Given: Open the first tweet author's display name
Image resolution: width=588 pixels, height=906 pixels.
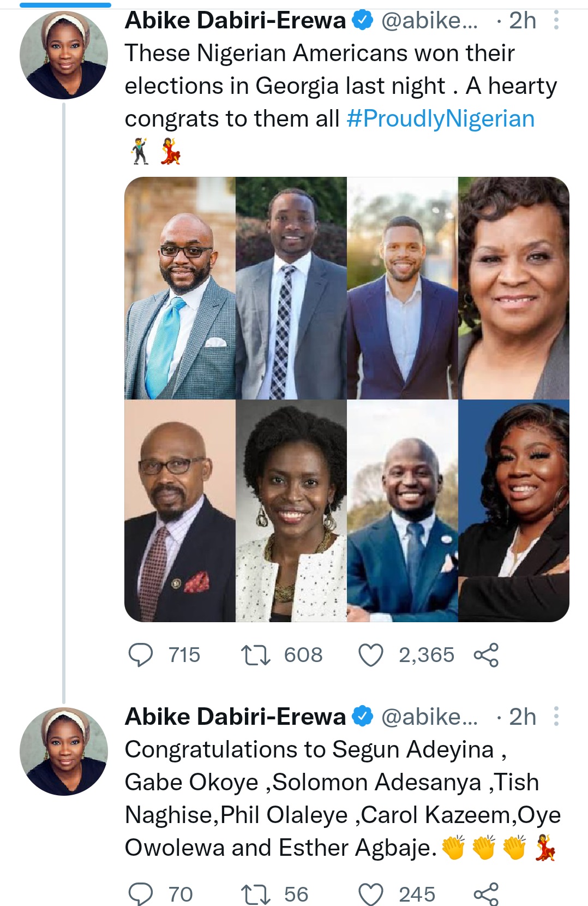Looking at the screenshot, I should pos(235,21).
